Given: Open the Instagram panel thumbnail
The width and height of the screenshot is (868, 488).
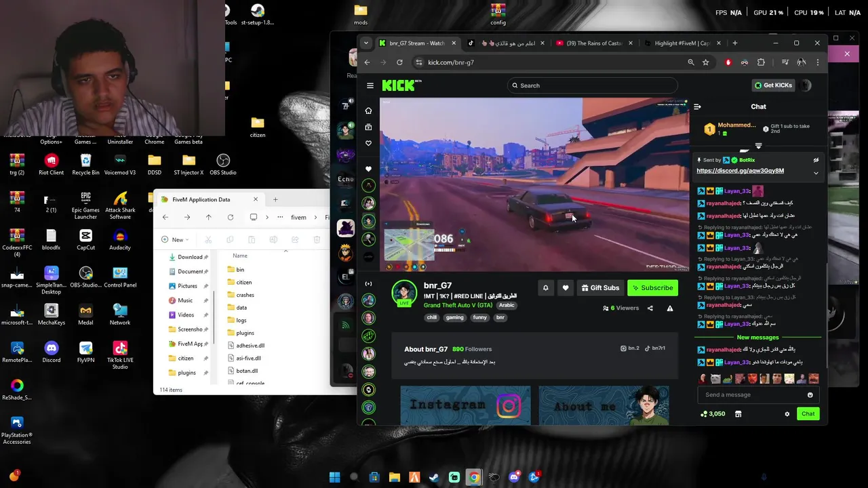Looking at the screenshot, I should (x=465, y=405).
